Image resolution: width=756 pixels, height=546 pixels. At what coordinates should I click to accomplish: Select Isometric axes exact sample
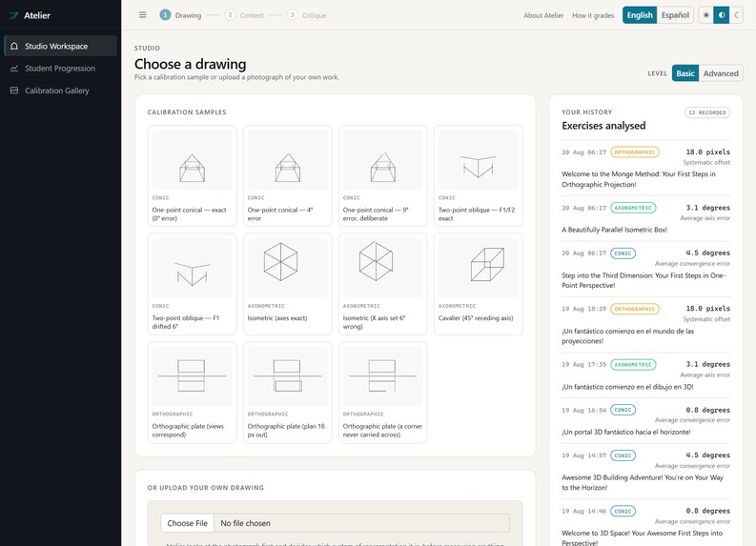287,284
